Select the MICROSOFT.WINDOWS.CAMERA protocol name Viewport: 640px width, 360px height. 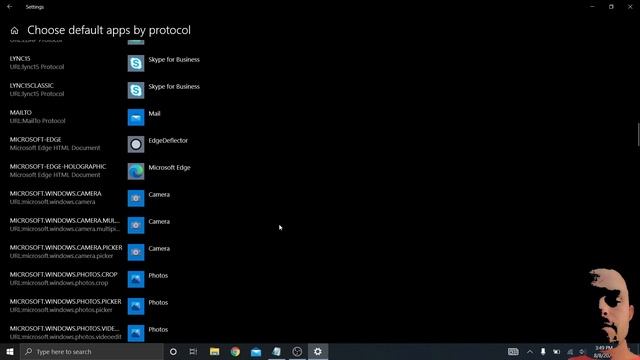pos(56,193)
